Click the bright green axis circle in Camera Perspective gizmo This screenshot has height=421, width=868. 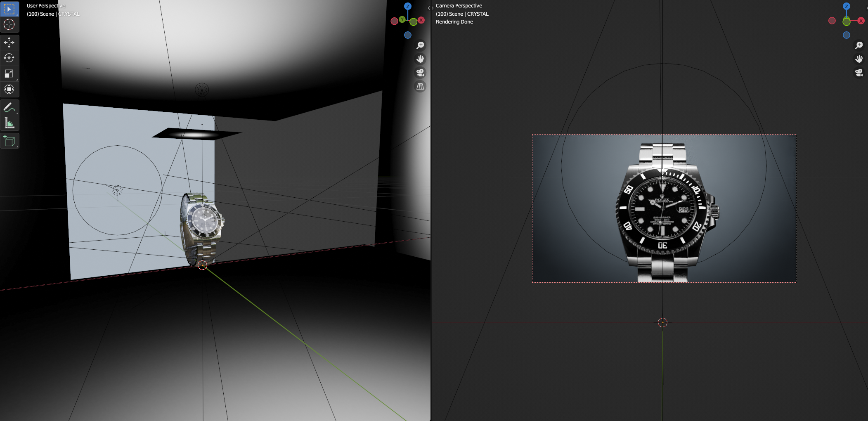point(847,21)
